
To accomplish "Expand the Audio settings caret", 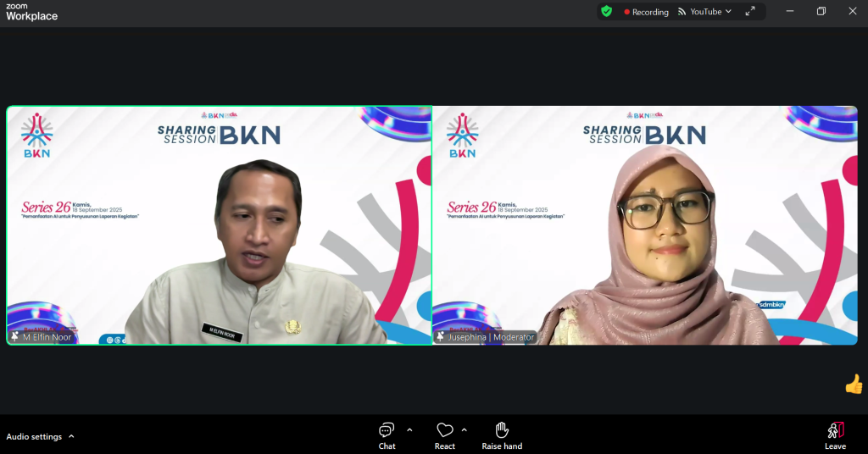I will [71, 436].
